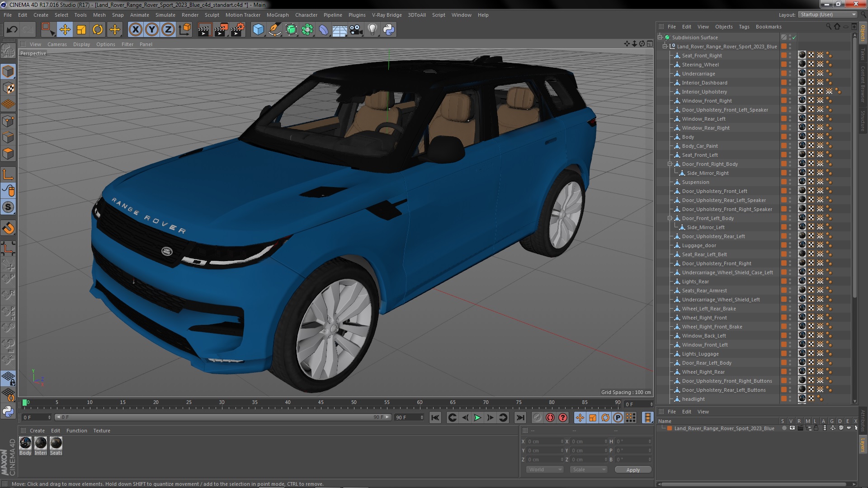Screen dimensions: 868x488
Task: Open the deformer objects icon
Action: 324,30
